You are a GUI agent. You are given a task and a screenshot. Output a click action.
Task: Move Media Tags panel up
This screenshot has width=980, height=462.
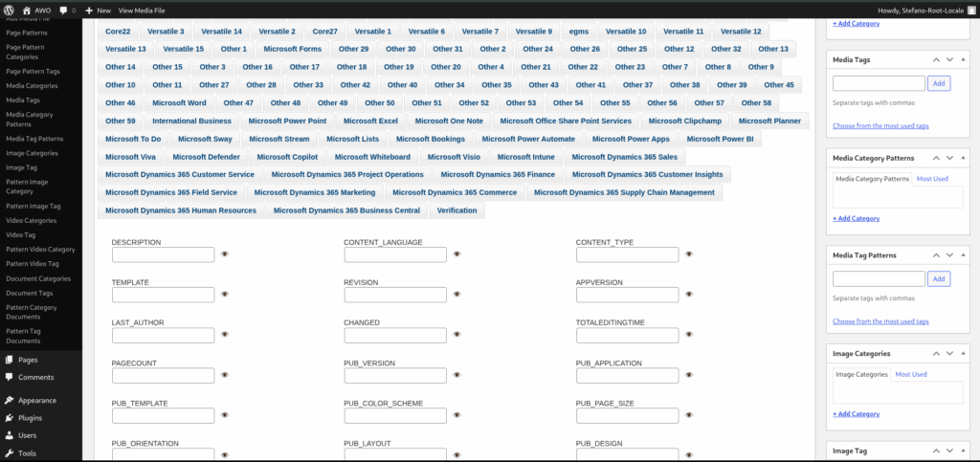pyautogui.click(x=936, y=60)
